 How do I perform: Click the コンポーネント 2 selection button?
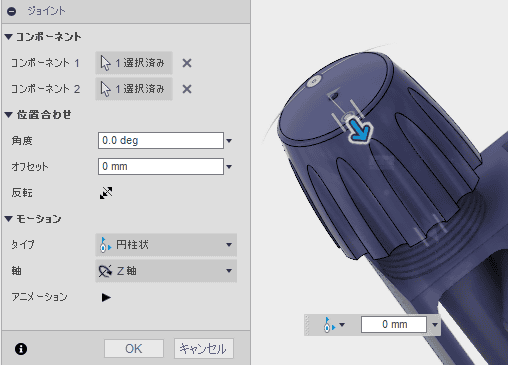134,89
